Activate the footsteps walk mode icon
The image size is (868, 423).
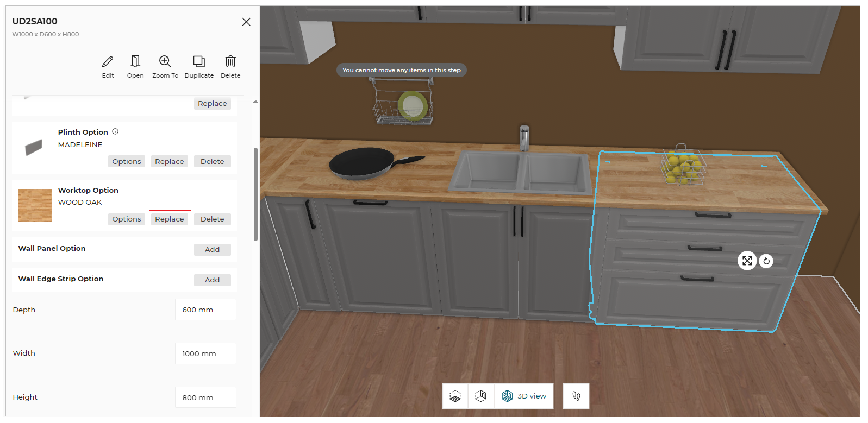point(576,396)
